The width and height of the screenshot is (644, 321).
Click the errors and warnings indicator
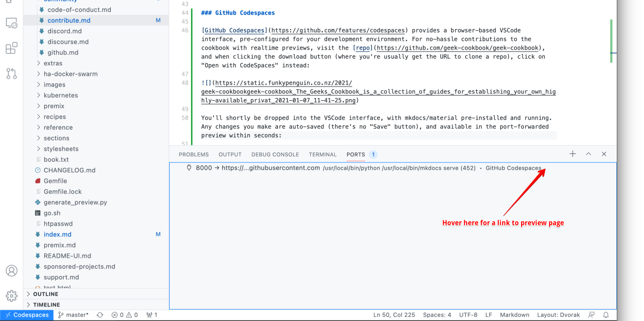pyautogui.click(x=124, y=315)
